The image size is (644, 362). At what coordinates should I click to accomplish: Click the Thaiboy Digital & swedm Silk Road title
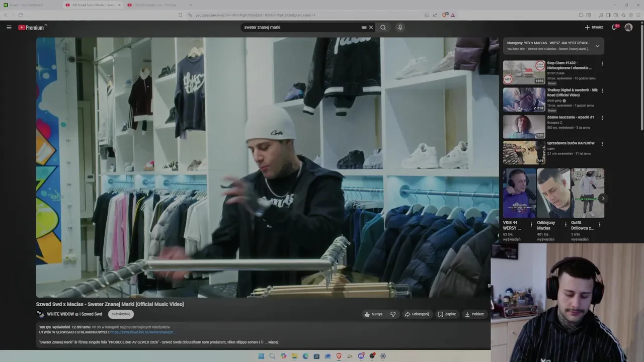point(572,93)
